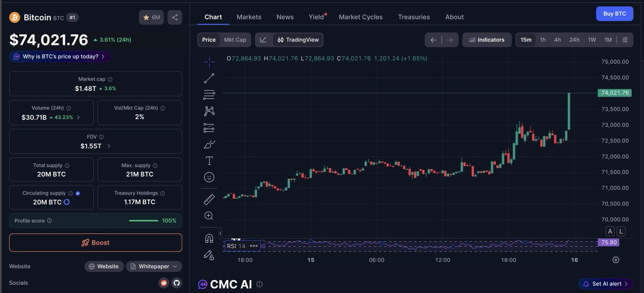This screenshot has height=293, width=644.
Task: Open Bitcoin Reddit social link
Action: point(164,283)
